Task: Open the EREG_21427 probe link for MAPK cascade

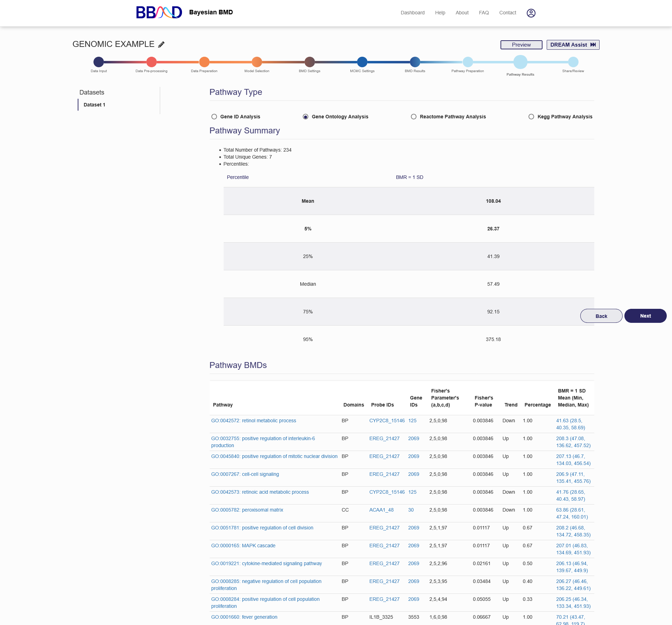Action: pos(384,546)
